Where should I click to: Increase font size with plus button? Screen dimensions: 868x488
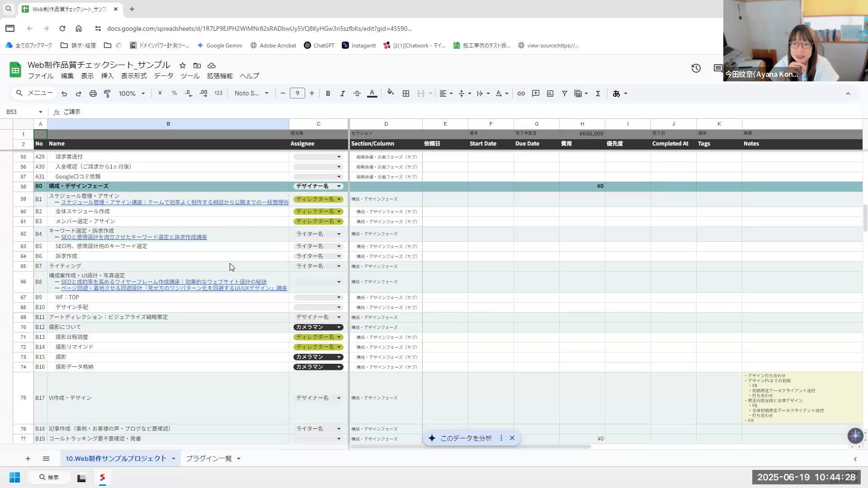pos(311,93)
